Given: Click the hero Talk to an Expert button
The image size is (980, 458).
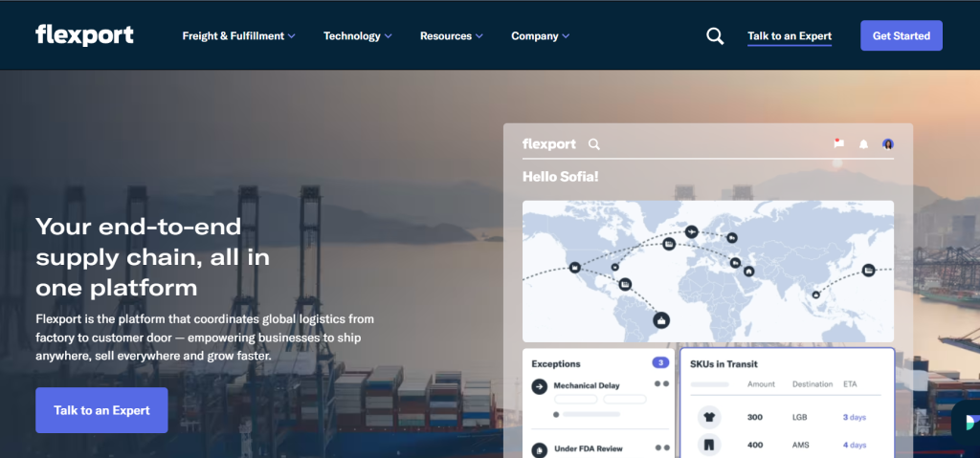Looking at the screenshot, I should coord(101,410).
